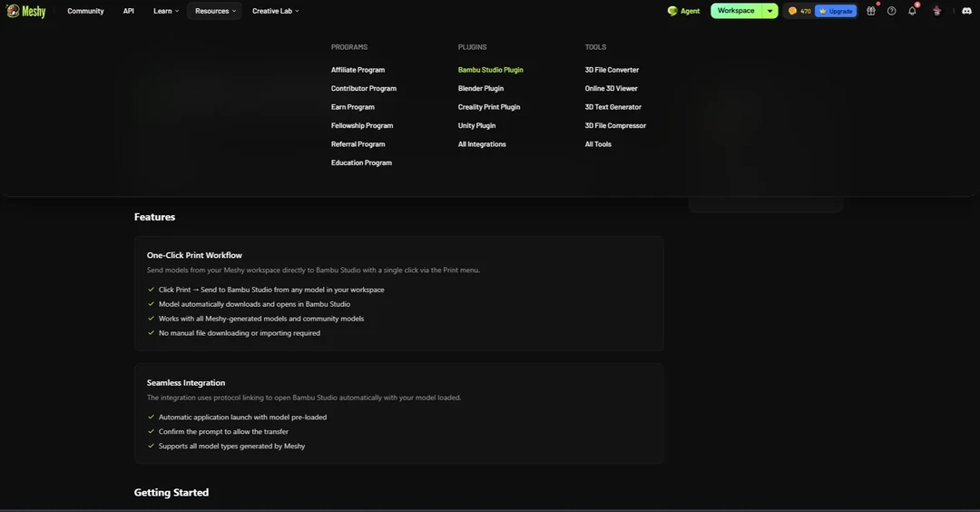Open the API page
980x512 pixels.
click(x=128, y=11)
